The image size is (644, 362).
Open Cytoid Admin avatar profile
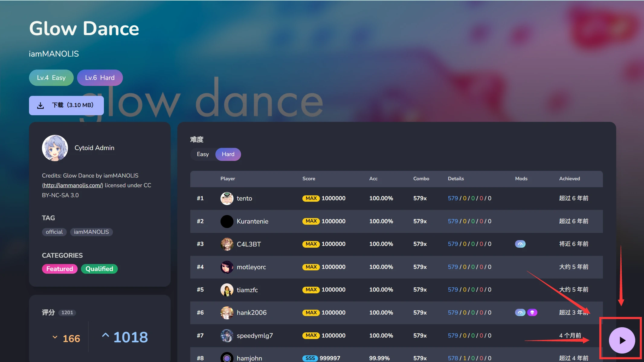(x=55, y=148)
